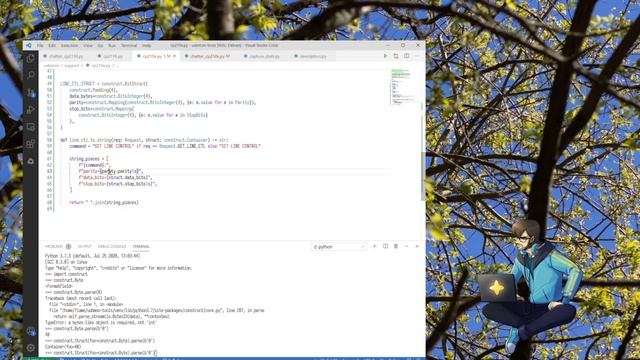640x360 pixels.
Task: Split the terminal panel
Action: pyautogui.click(x=385, y=247)
